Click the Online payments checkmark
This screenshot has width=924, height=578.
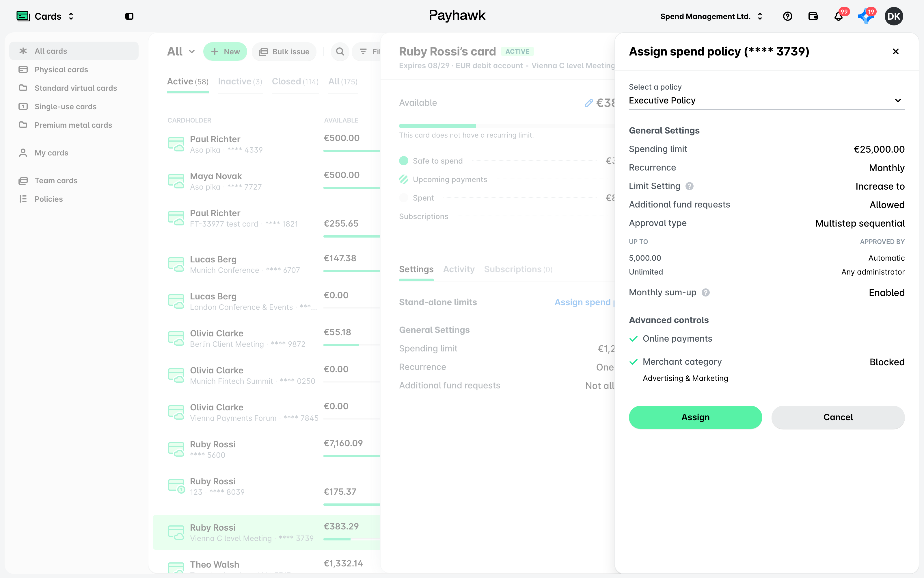point(634,339)
